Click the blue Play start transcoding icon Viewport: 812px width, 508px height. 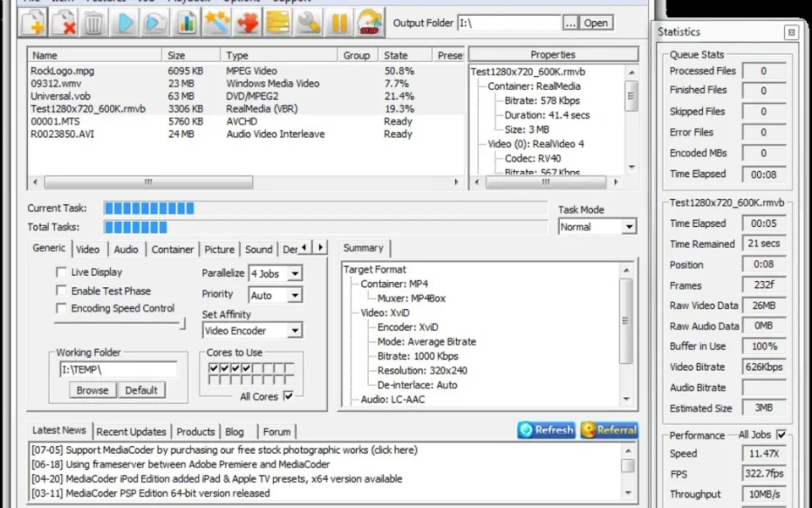click(x=124, y=23)
